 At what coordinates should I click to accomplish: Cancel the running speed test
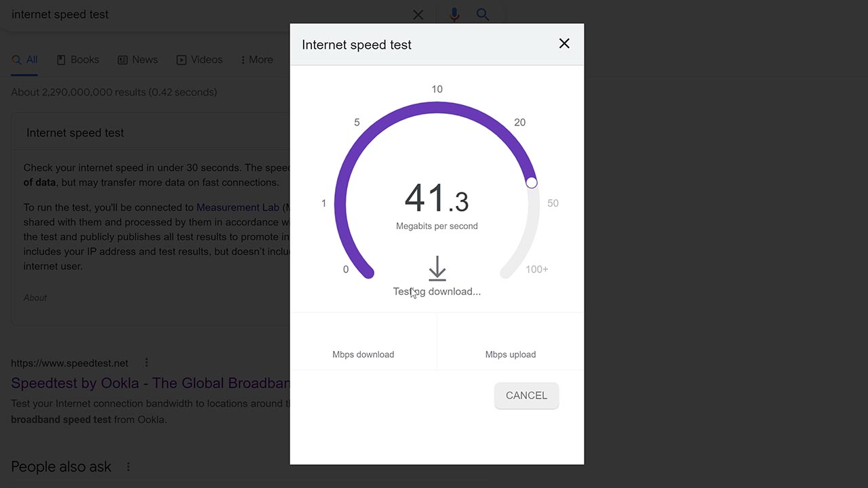click(x=526, y=395)
